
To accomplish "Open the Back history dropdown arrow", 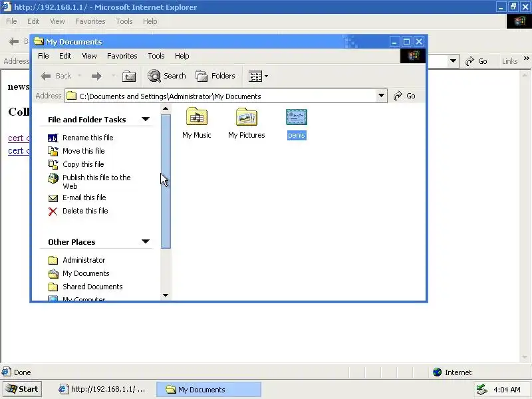I will pos(79,76).
